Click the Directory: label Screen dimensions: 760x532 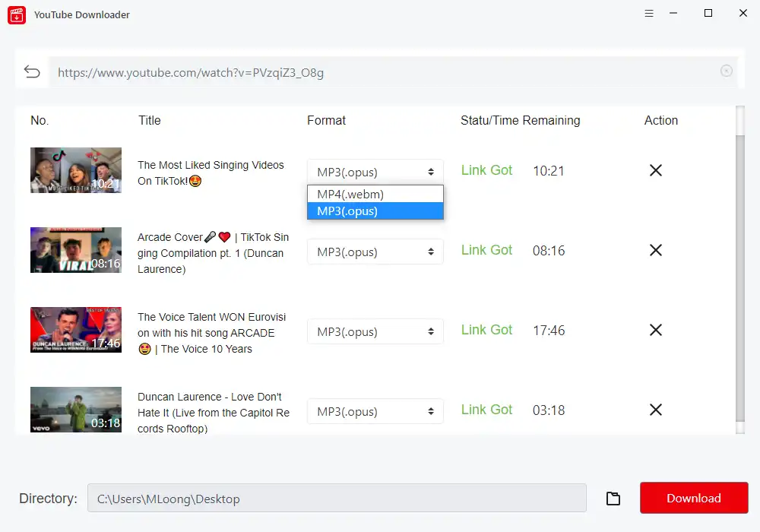48,498
